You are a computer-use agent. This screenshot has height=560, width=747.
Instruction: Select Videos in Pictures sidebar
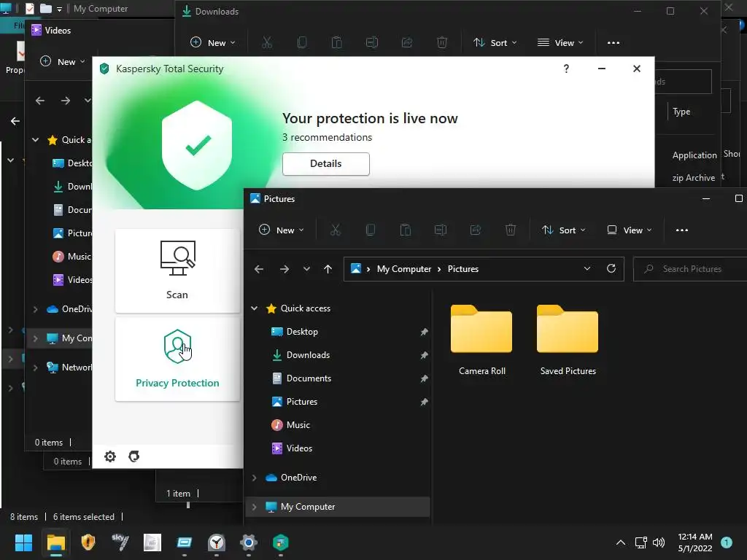299,448
